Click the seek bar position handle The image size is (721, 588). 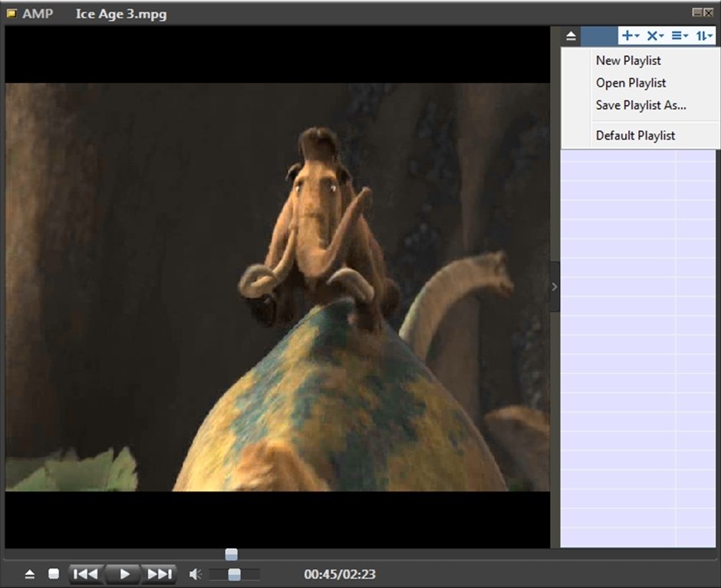(232, 554)
